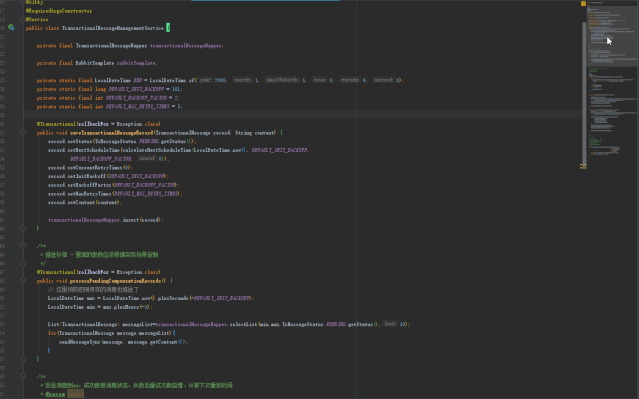Click the selectList method call
Viewport: 639px width, 399px height.
[244, 324]
